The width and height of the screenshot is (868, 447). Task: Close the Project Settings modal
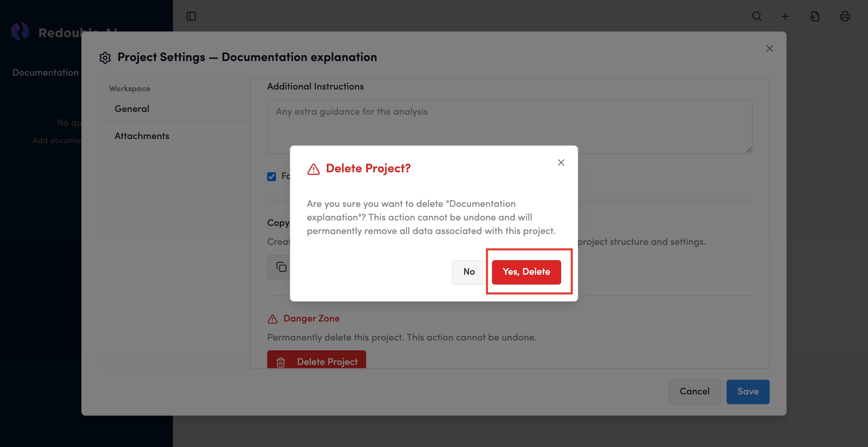point(770,48)
